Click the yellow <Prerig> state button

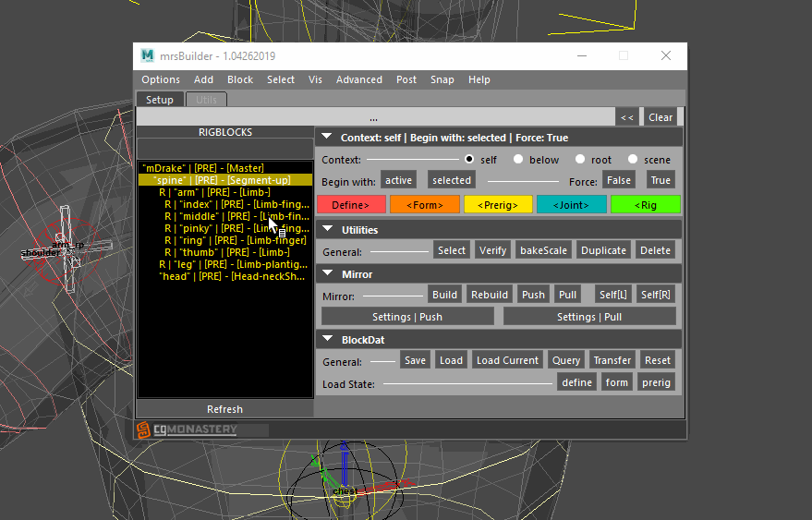click(498, 204)
